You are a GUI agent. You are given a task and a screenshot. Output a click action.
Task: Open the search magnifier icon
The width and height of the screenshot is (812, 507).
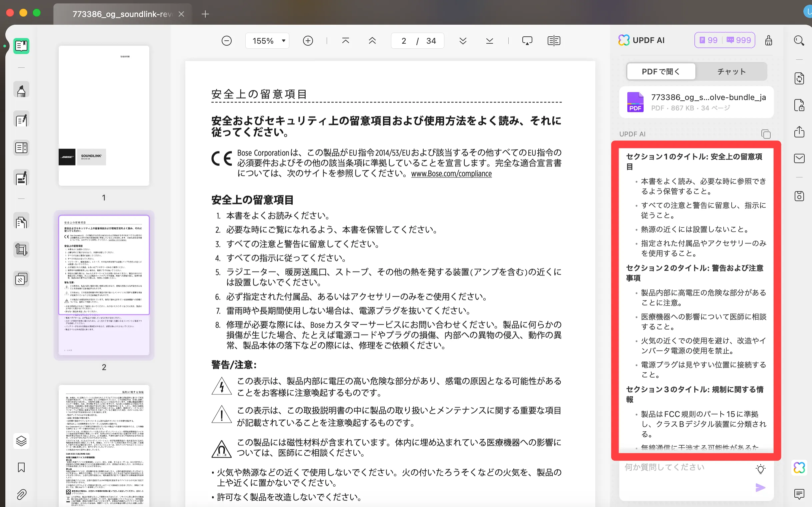799,41
